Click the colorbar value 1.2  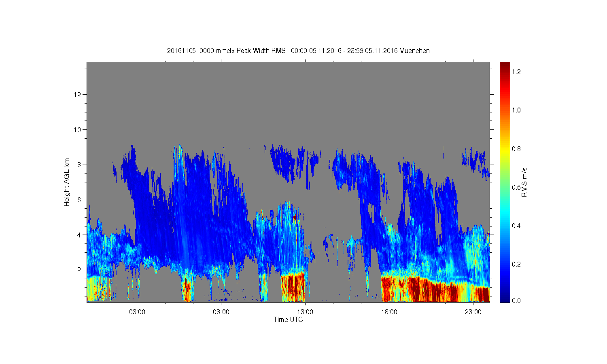coord(516,72)
